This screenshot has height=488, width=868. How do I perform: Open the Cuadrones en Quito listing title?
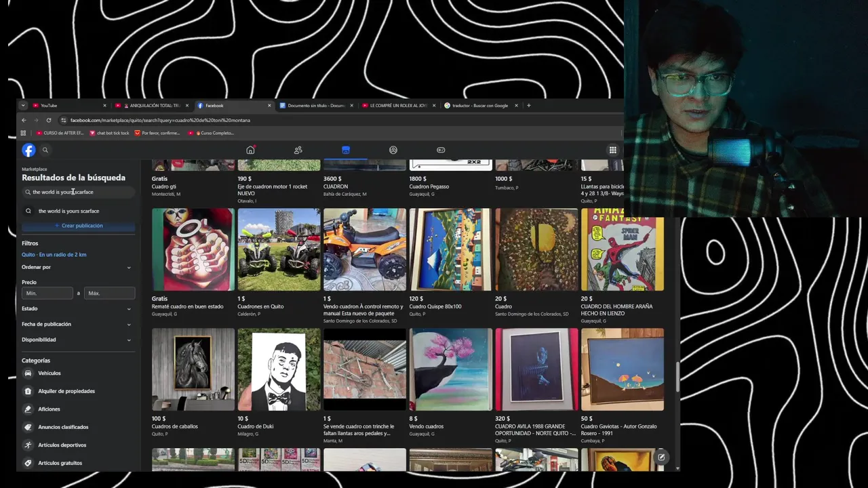(260, 306)
